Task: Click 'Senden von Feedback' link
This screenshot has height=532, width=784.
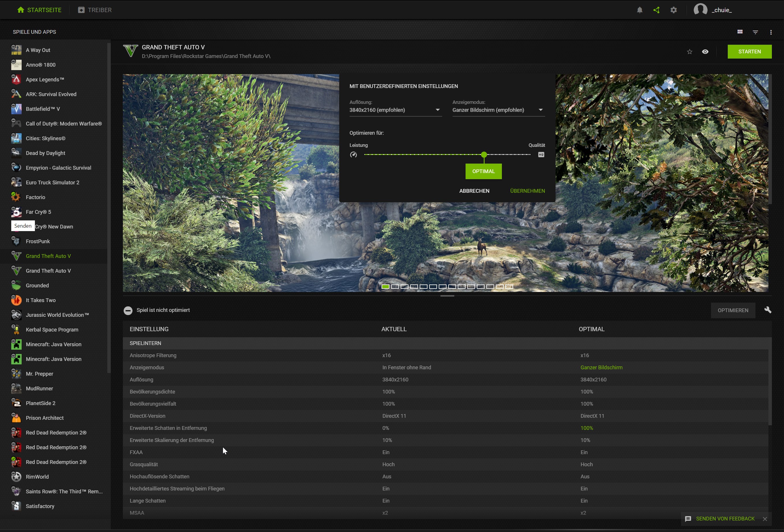Action: click(x=725, y=519)
